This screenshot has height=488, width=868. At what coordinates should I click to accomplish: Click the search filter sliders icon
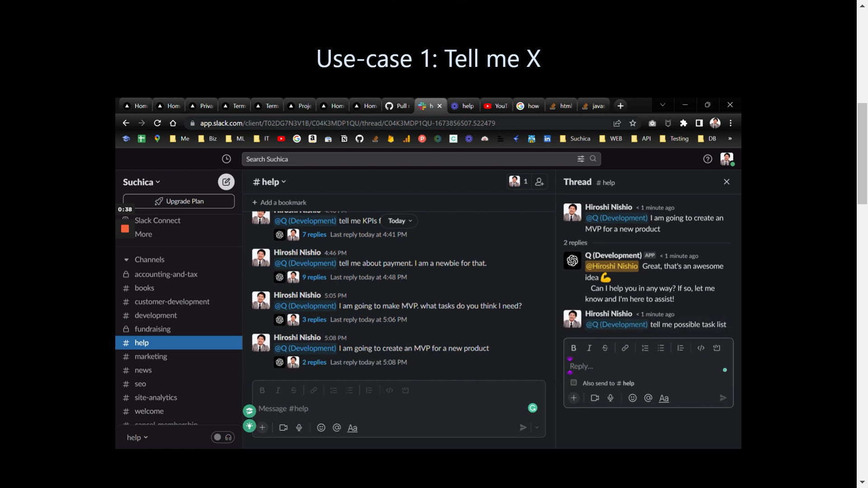580,159
